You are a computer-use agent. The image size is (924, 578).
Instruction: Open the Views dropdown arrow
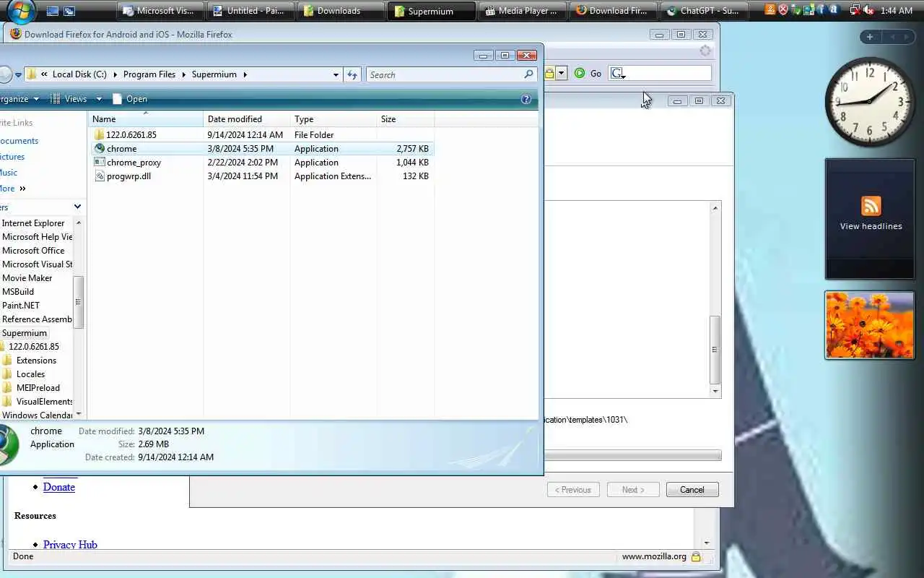click(x=99, y=99)
